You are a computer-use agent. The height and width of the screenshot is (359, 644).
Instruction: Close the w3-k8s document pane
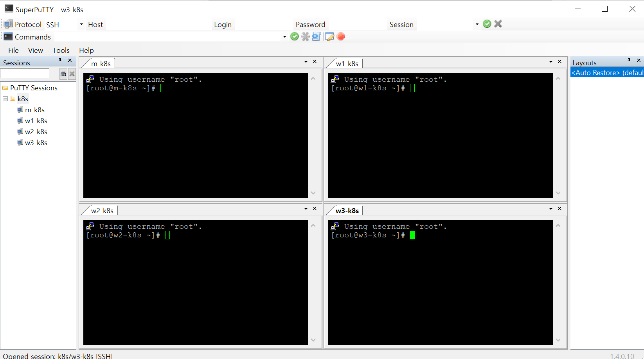pyautogui.click(x=560, y=209)
